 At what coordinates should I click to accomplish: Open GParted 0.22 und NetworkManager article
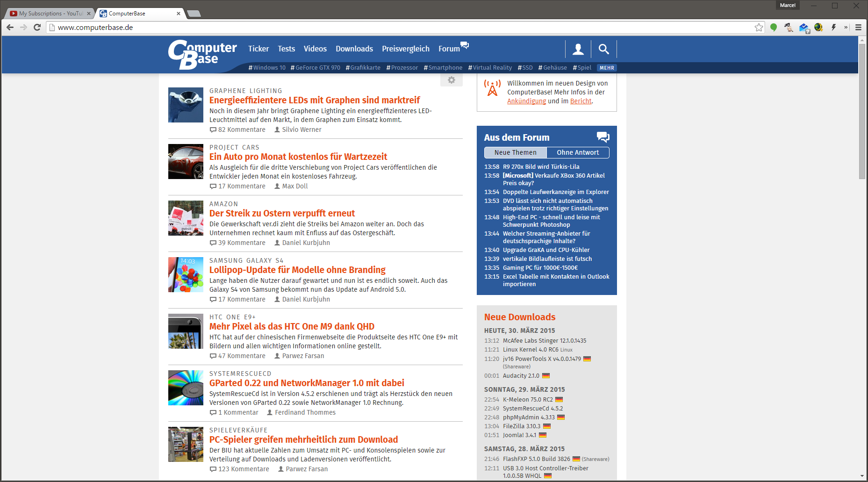[307, 383]
